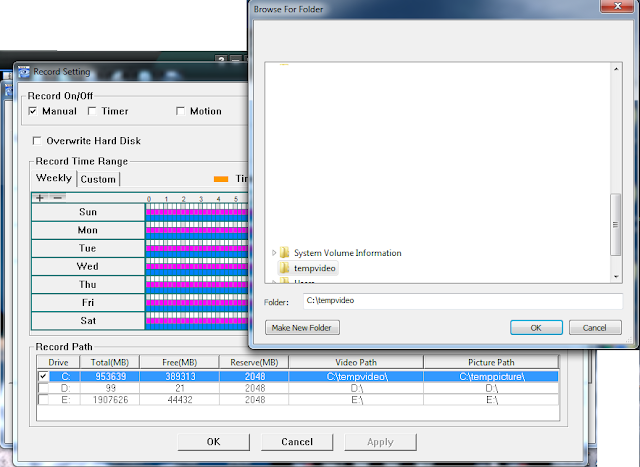Image resolution: width=640 pixels, height=467 pixels.
Task: Click D:\ video path cell
Action: tap(357, 388)
